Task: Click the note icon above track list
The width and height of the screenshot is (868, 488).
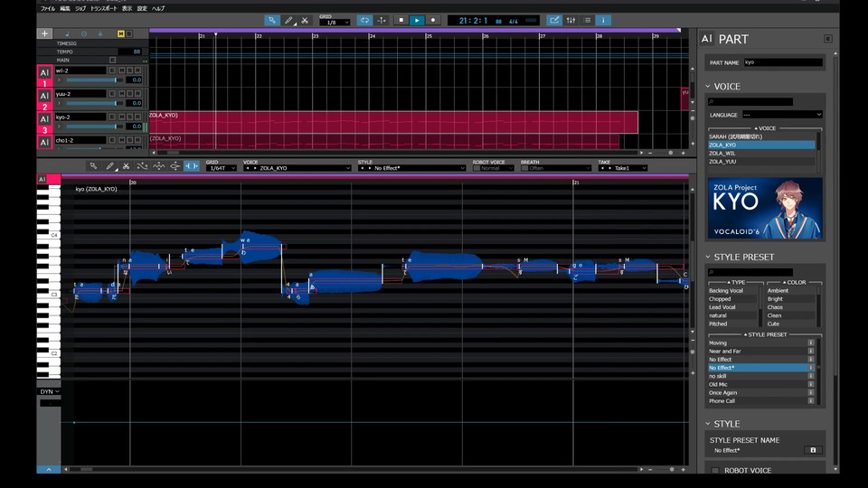Action: [68, 33]
